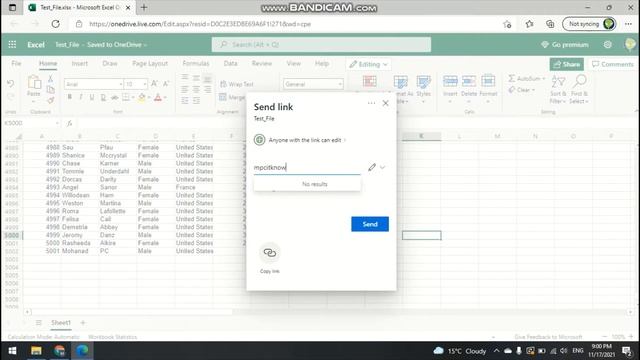Open the Review tab
640x360 pixels.
coord(262,64)
